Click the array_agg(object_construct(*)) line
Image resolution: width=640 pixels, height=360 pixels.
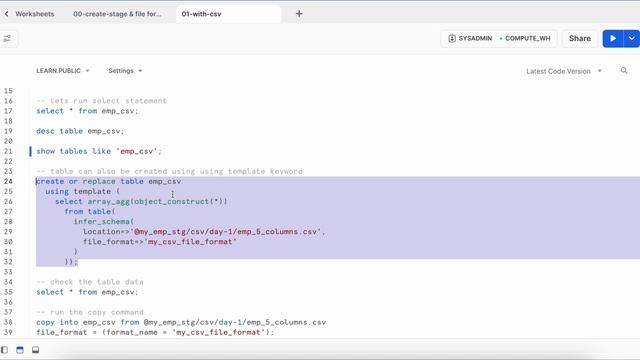pos(141,202)
